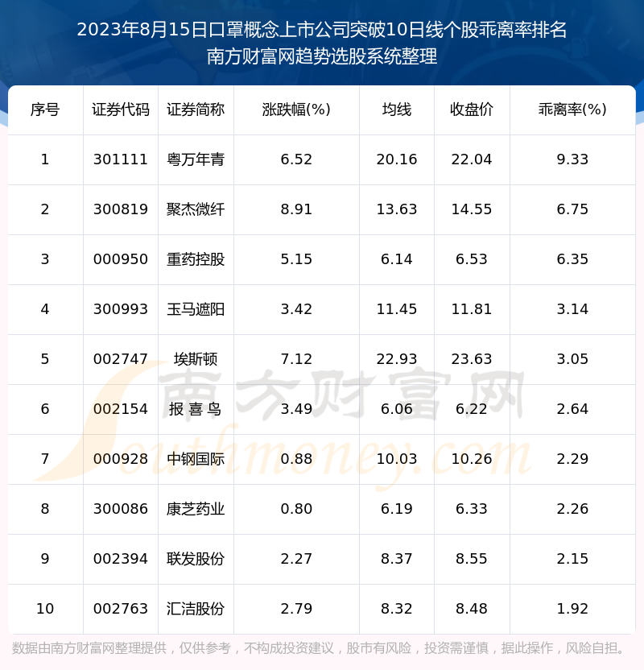This screenshot has height=670, width=644.
Task: Click closing price 8.55
Action: click(472, 559)
